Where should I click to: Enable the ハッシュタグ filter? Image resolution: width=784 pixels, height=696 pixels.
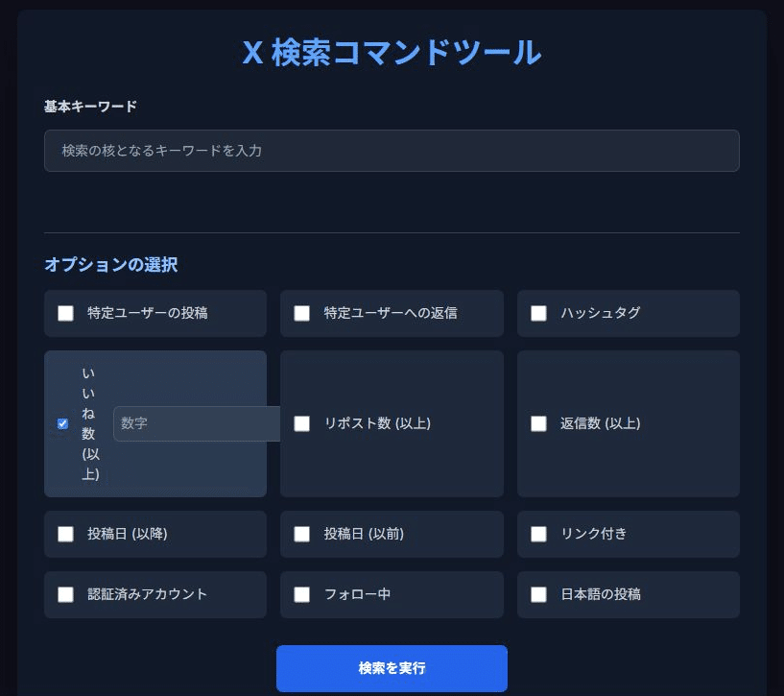pos(538,313)
